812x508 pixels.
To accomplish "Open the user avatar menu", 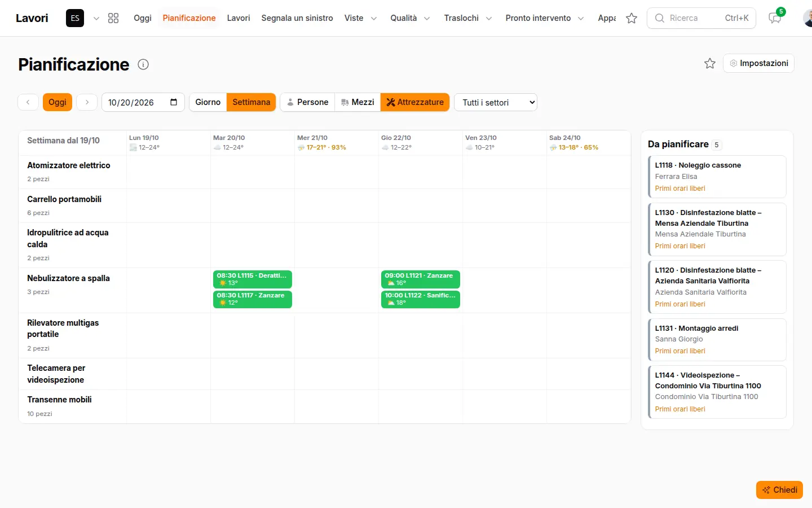I will click(807, 18).
